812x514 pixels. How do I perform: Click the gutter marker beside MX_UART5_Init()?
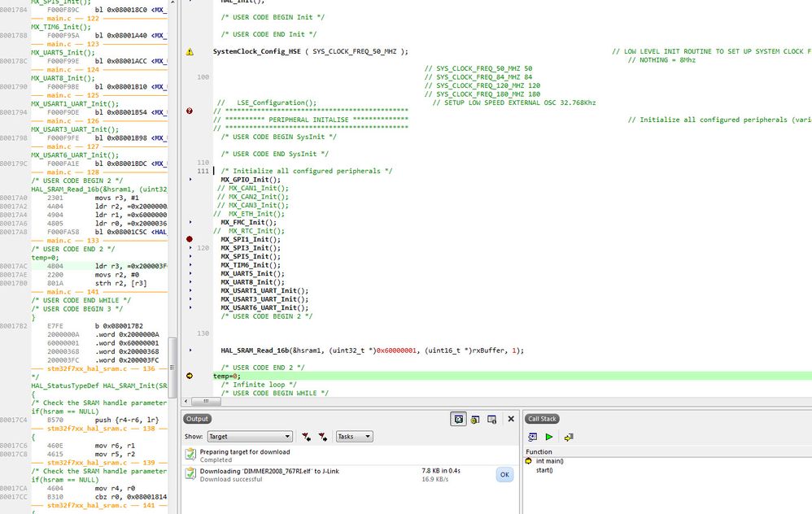click(x=190, y=273)
